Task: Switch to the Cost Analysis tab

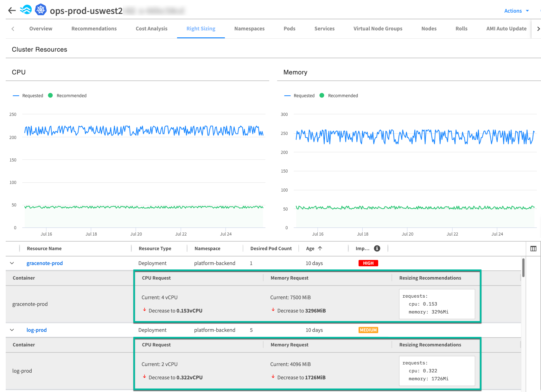Action: [151, 28]
